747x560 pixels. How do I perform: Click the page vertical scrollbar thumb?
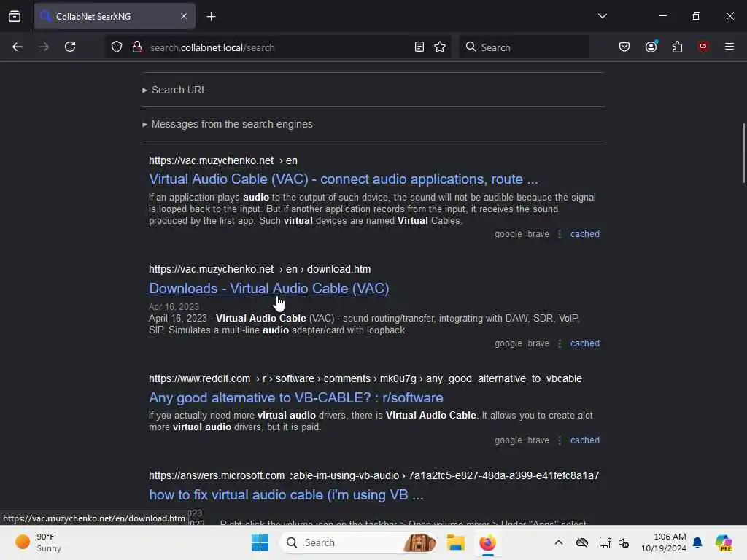(x=743, y=152)
